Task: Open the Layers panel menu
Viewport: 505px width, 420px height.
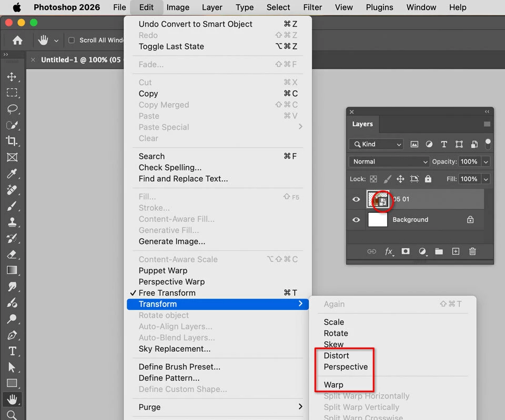Action: pos(487,124)
